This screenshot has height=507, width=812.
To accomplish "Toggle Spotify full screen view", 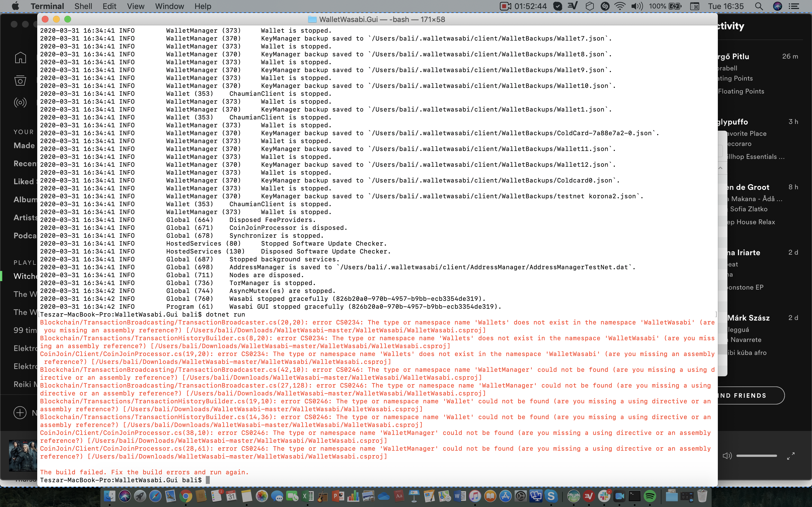I will tap(791, 456).
